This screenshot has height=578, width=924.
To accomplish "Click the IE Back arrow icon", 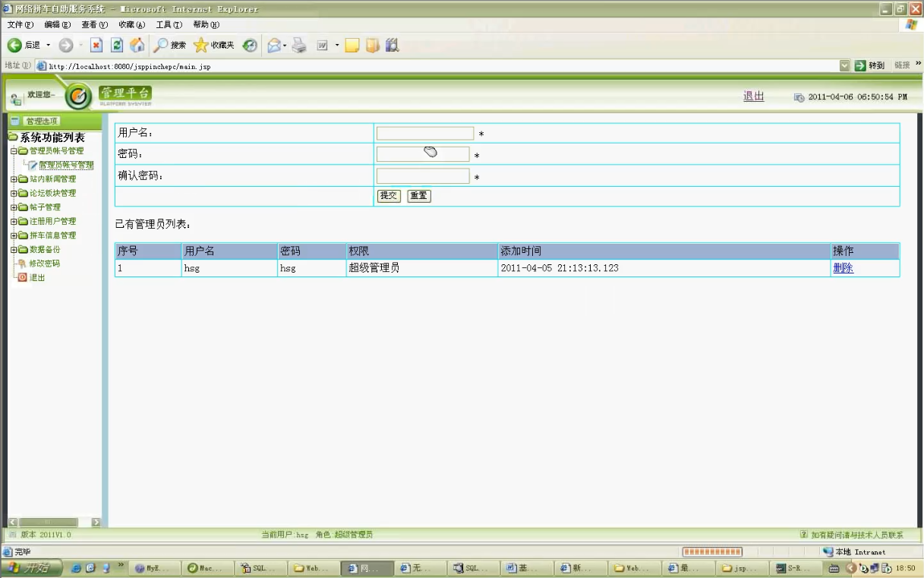I will click(14, 46).
